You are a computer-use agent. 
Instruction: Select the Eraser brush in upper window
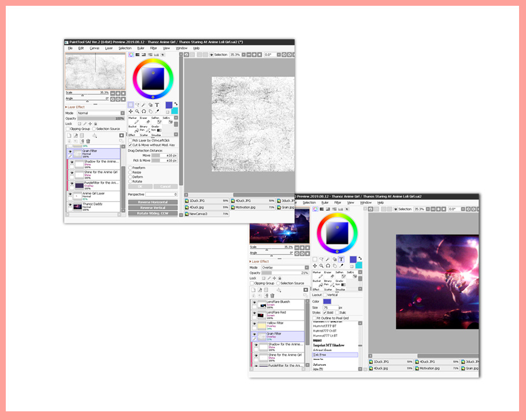(145, 120)
